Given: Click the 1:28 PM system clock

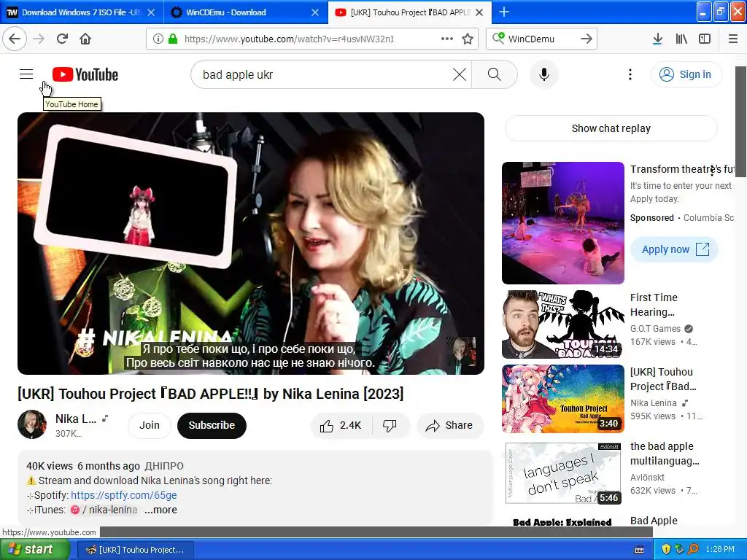Looking at the screenshot, I should click(x=720, y=550).
